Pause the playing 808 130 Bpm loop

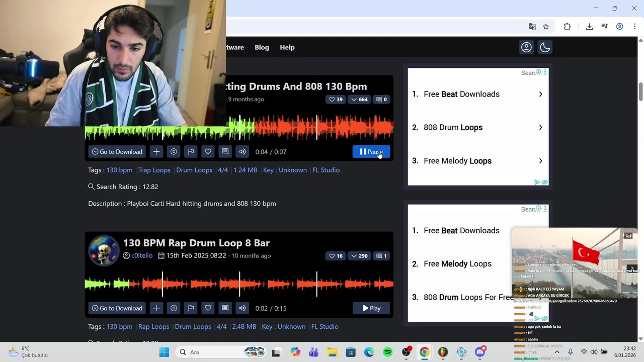[371, 152]
